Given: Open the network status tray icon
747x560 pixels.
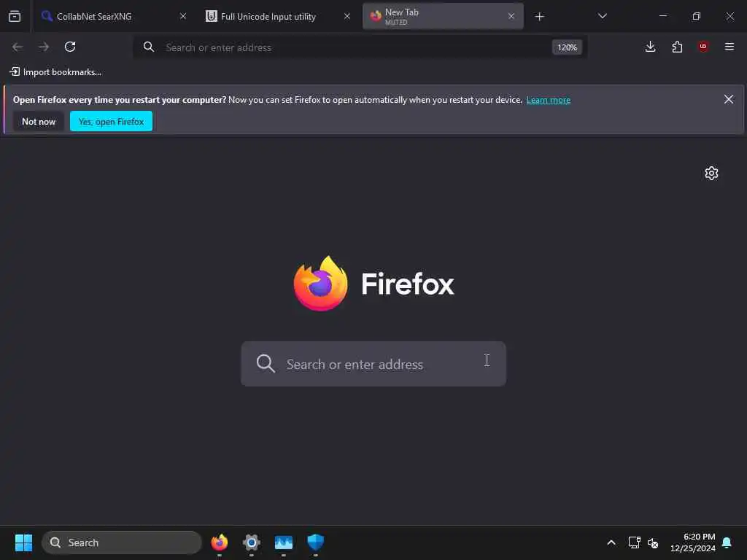Looking at the screenshot, I should coord(634,542).
